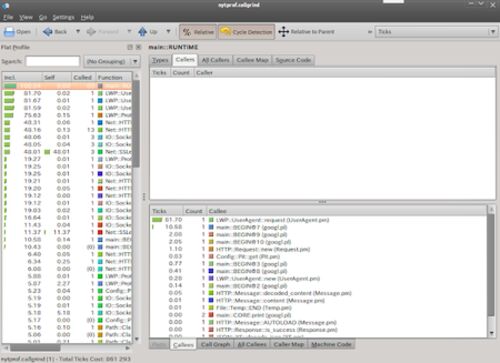This screenshot has height=363, width=500.
Task: Sort the callee list by the Callee column
Action: point(347,211)
